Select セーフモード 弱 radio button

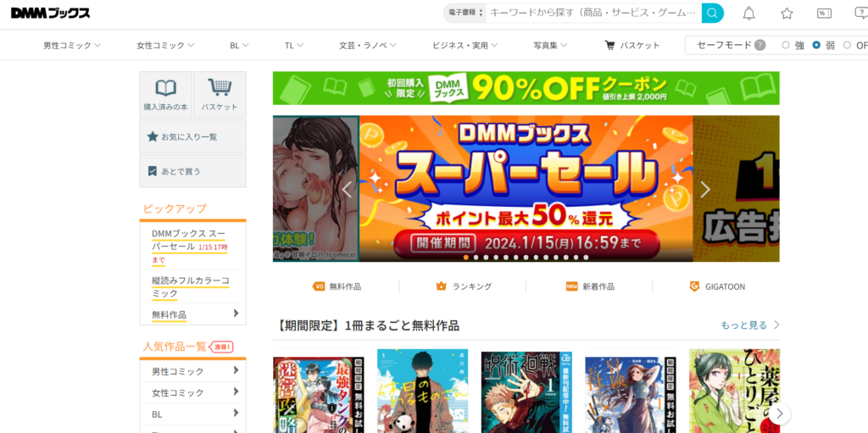point(816,46)
